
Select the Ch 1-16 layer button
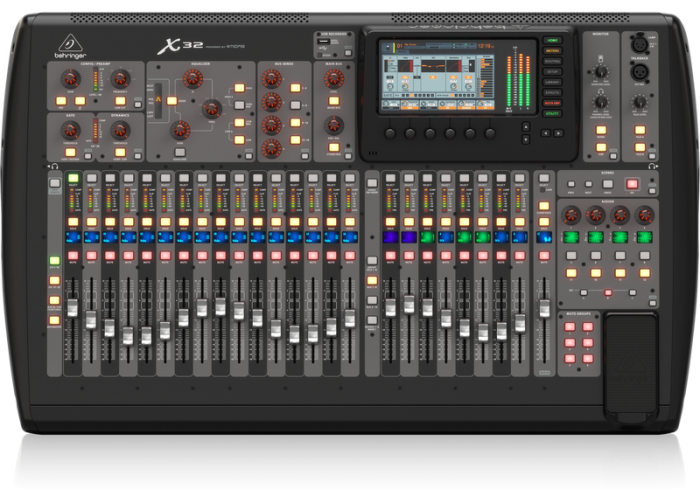54,261
